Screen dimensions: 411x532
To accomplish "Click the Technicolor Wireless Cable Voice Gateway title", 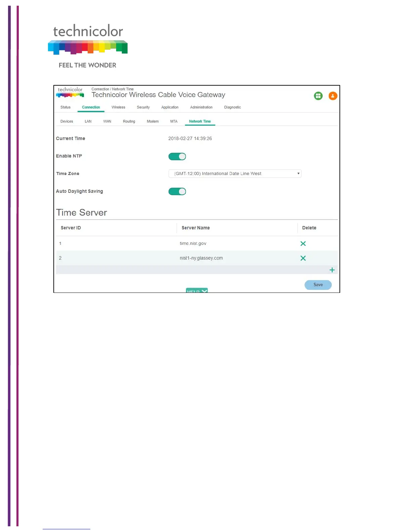I will pos(158,95).
